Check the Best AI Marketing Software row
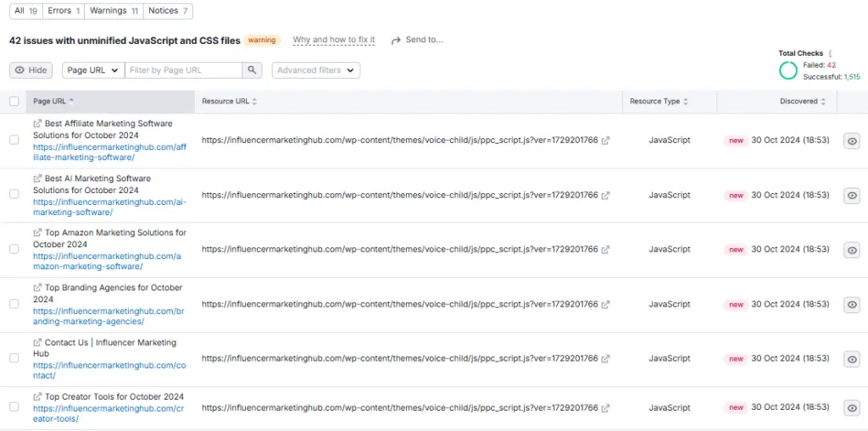 14,194
